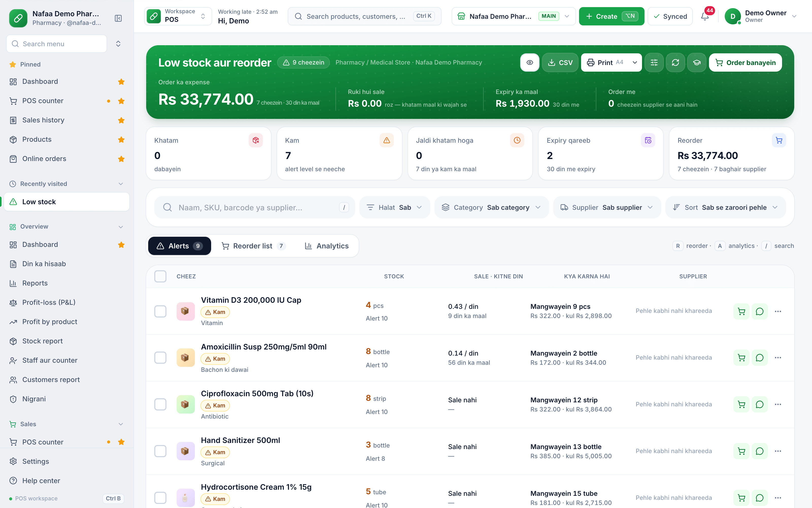
Task: Open Low stock menu item
Action: pos(67,202)
